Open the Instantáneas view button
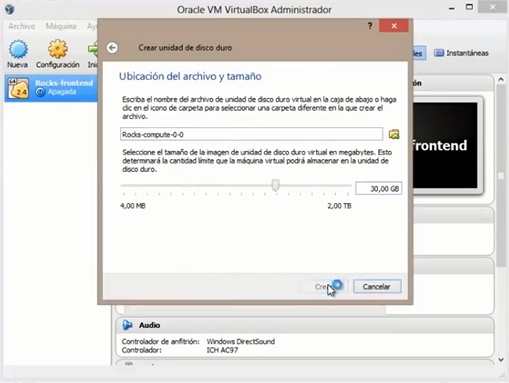509x383 pixels. click(x=461, y=53)
